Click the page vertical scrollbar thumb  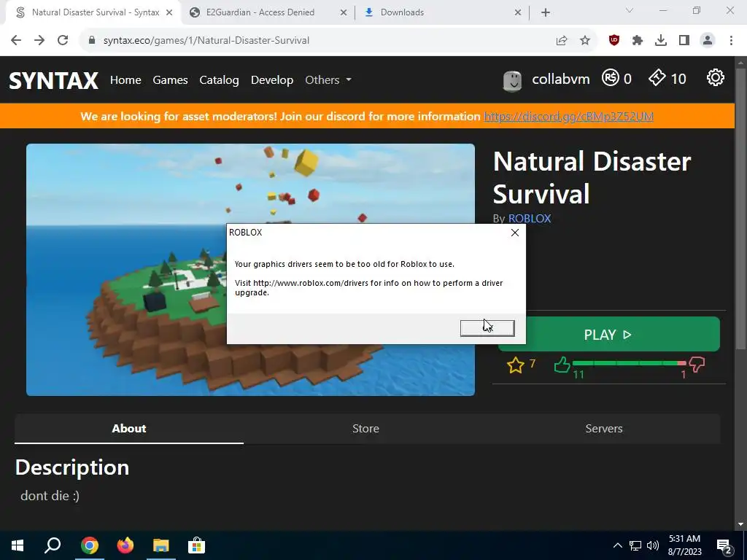(740, 209)
